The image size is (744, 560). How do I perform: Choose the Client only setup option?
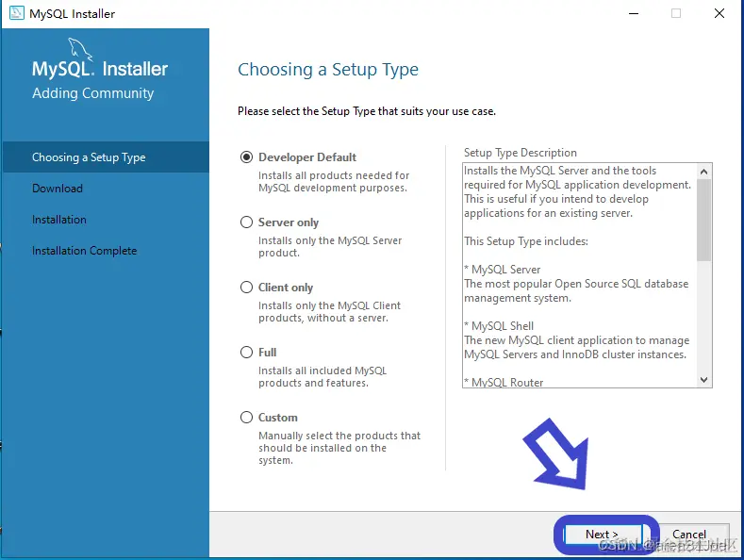[246, 288]
